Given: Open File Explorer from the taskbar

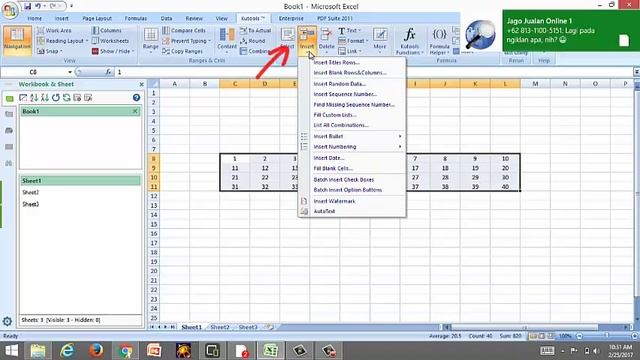Looking at the screenshot, I should pos(38,350).
